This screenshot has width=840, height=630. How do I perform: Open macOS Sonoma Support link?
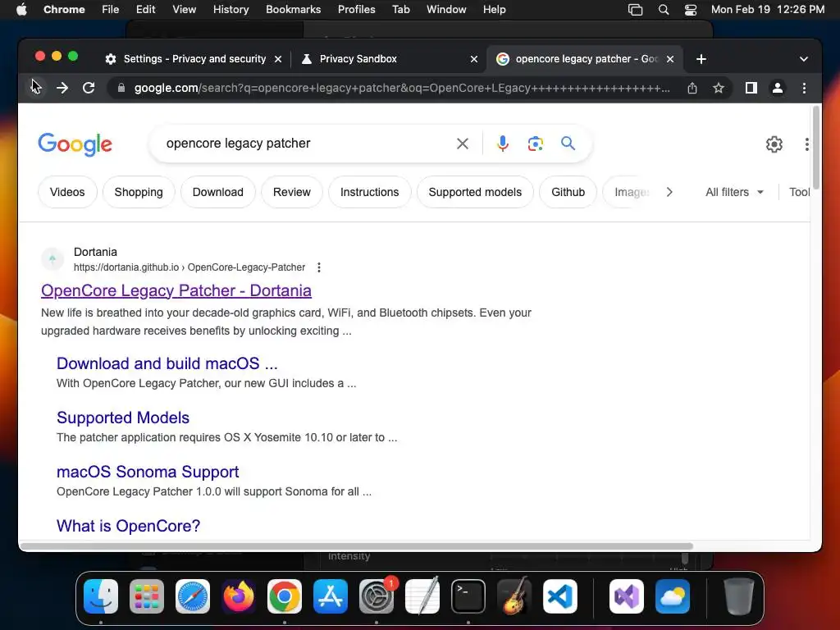tap(148, 472)
